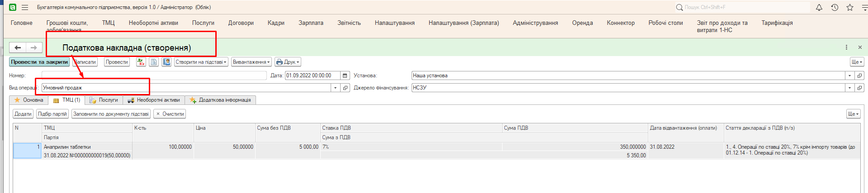The image size is (868, 193).
Task: Show Дт/Кт document postings icon
Action: [141, 62]
